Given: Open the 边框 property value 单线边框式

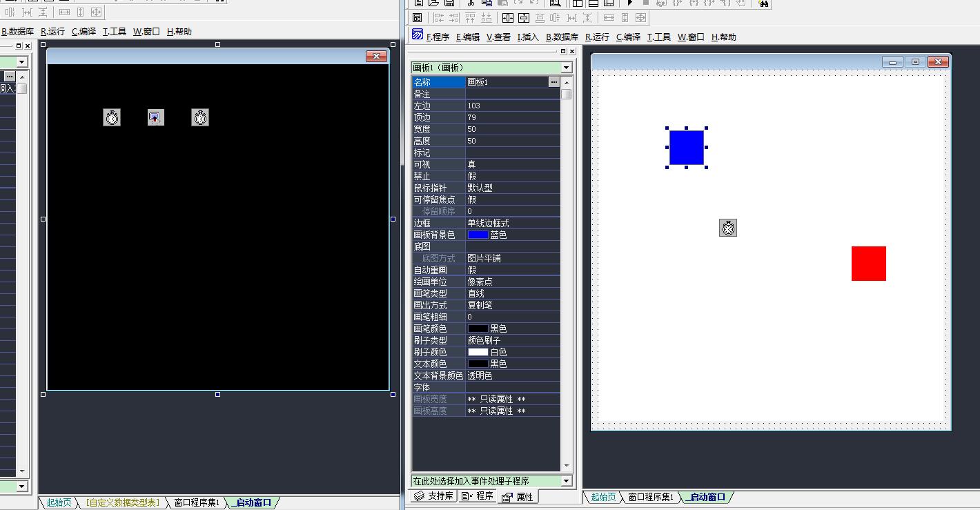Looking at the screenshot, I should pos(513,223).
